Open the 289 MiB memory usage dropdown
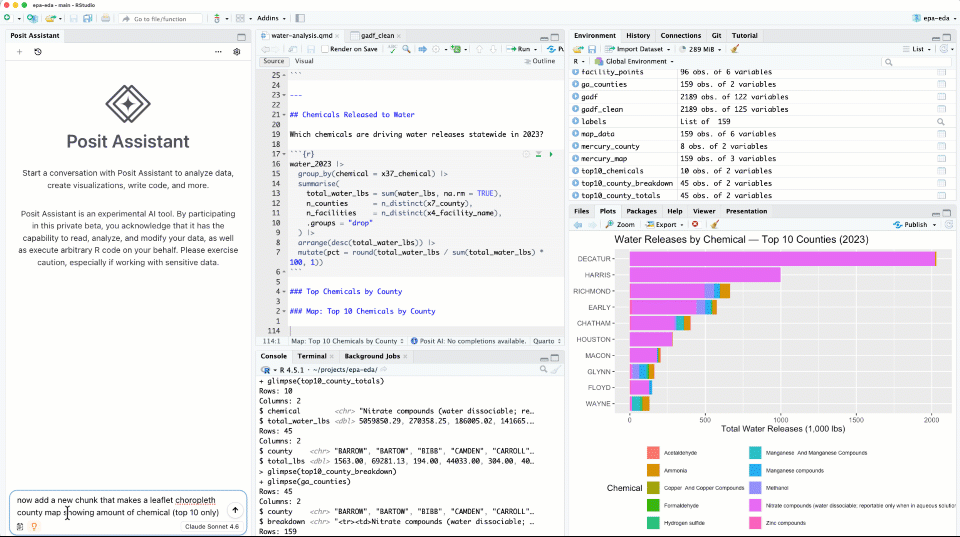The height and width of the screenshot is (537, 960). coord(702,49)
